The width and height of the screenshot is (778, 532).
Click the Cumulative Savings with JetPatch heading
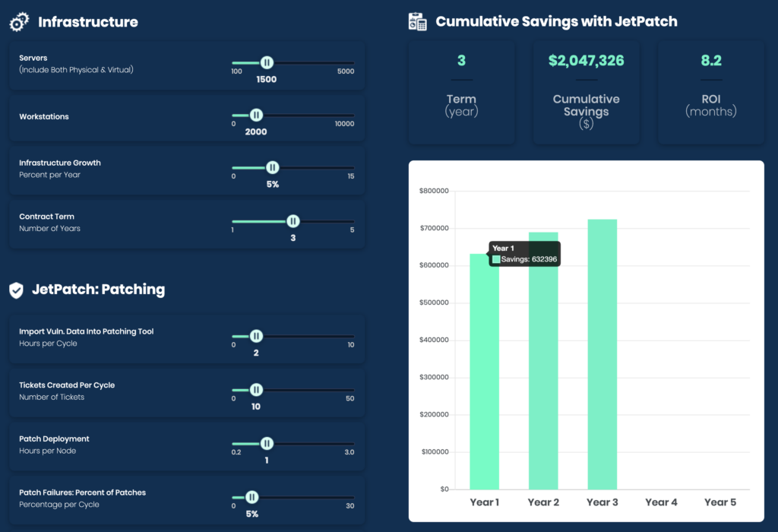tap(556, 21)
